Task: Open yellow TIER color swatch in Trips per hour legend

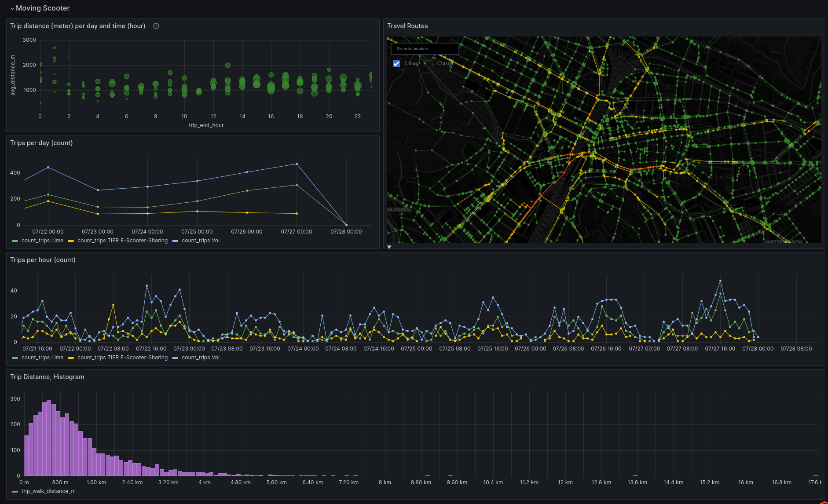Action: pos(71,358)
